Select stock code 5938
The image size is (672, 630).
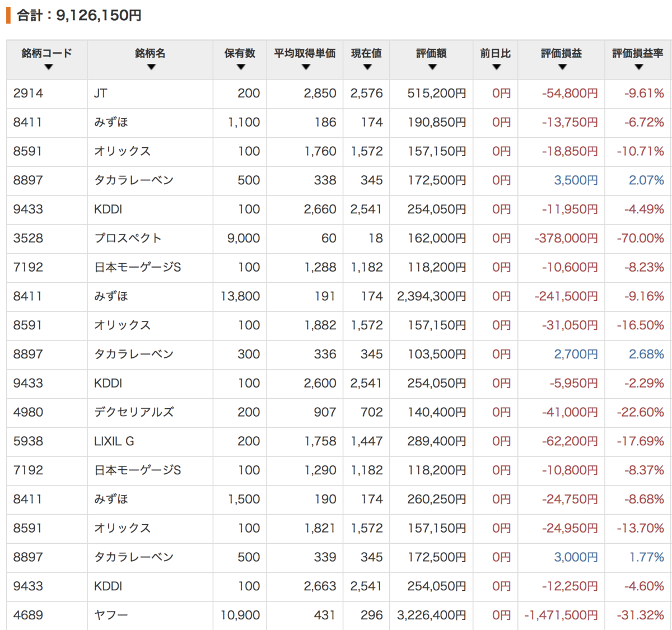click(x=28, y=442)
